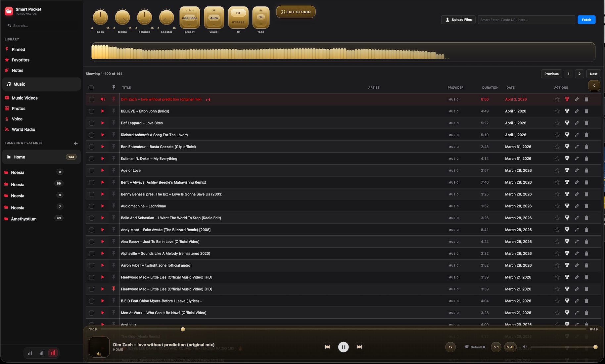Viewport: 605px width, 364px height.
Task: Toggle repeat-one button in player
Action: point(496,347)
